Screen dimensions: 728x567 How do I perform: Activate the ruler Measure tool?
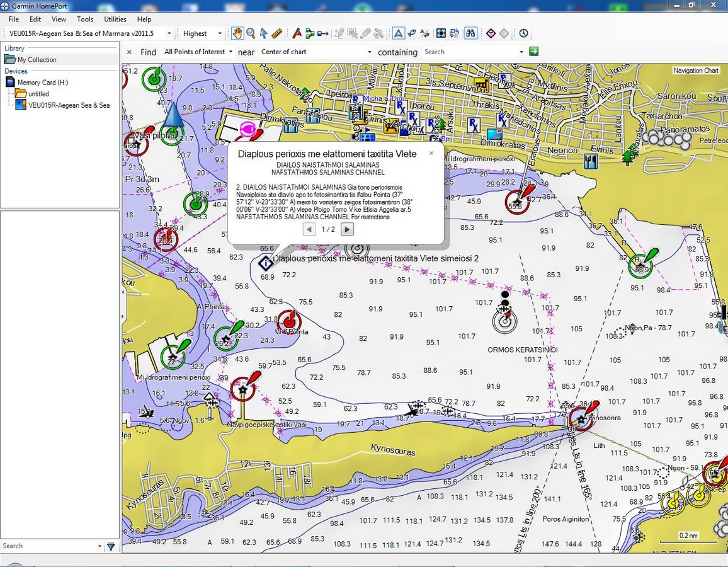(276, 33)
